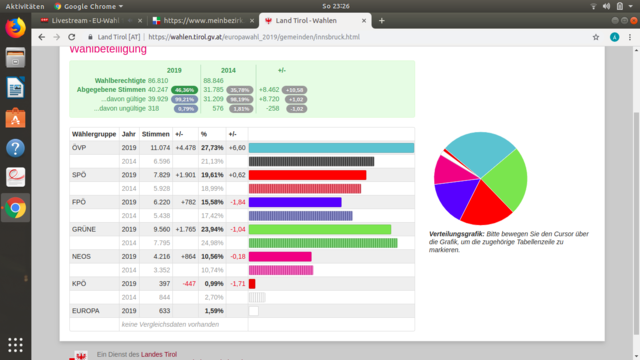Click EUROPA 2019 white bar
The image size is (640, 360).
point(253,311)
